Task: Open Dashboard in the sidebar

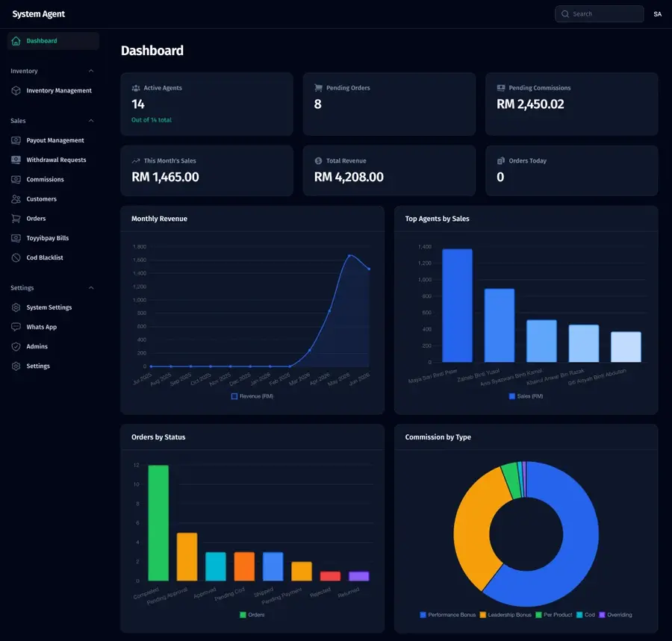Action: click(53, 41)
